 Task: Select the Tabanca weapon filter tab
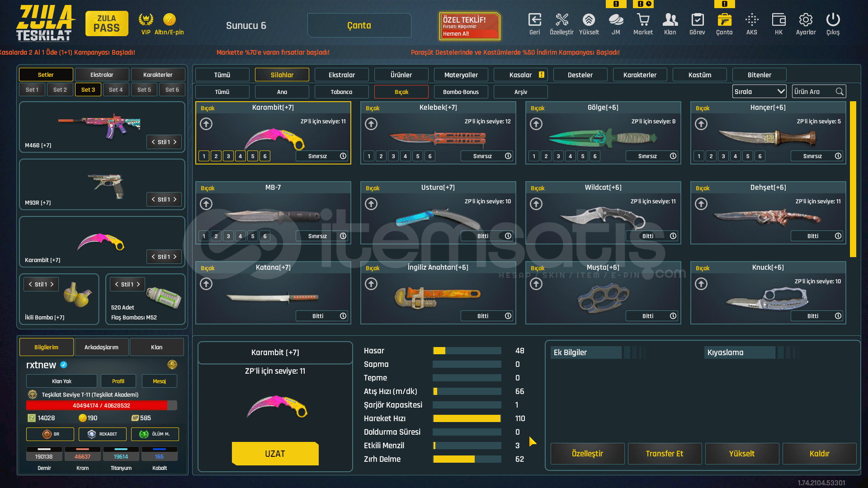tap(341, 92)
